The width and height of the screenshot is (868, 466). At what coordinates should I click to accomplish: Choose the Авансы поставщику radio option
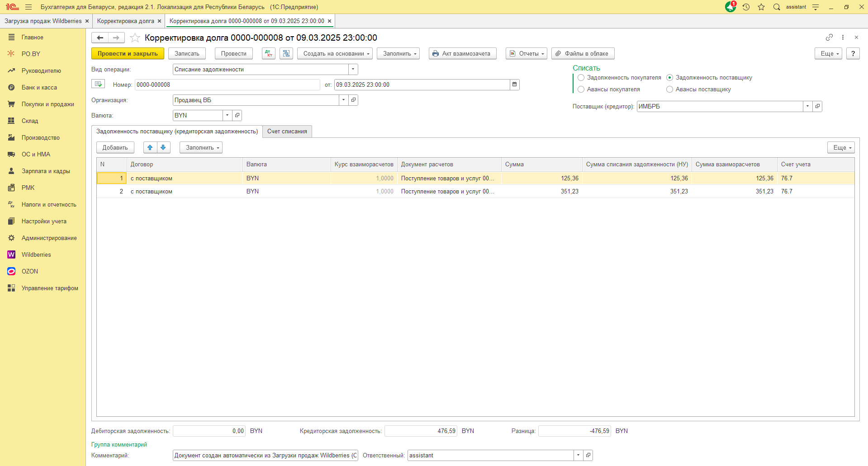[x=670, y=89]
